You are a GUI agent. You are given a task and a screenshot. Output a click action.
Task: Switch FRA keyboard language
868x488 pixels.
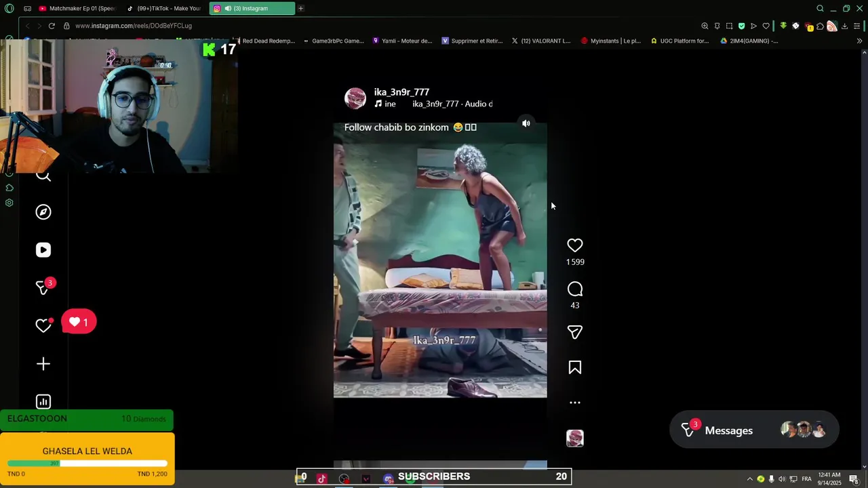pos(806,479)
